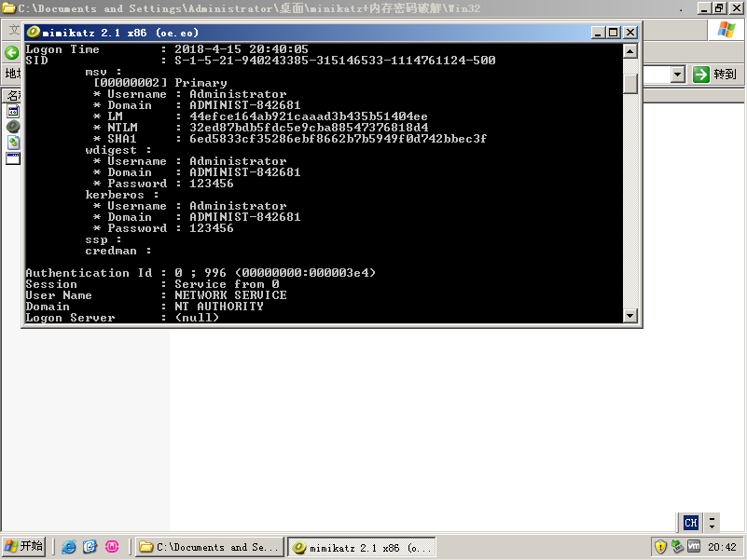Maximize the mimikatz console window
Screen dimensions: 747x560
(614, 32)
